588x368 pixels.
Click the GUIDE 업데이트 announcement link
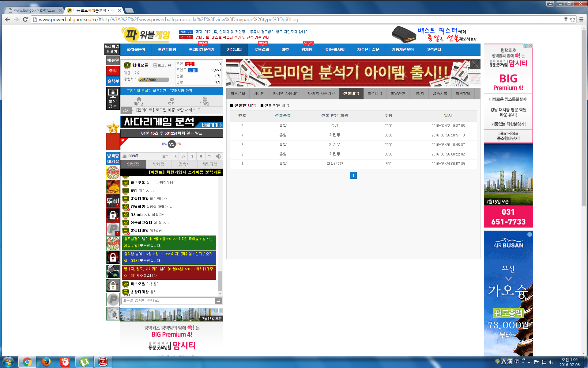(232, 37)
